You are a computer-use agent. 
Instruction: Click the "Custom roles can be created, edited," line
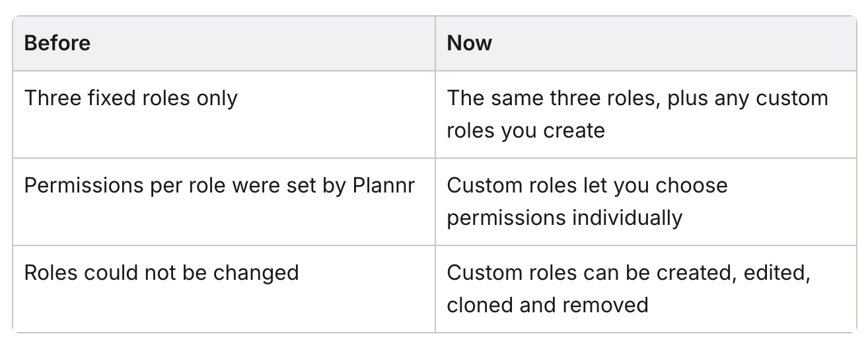[629, 273]
